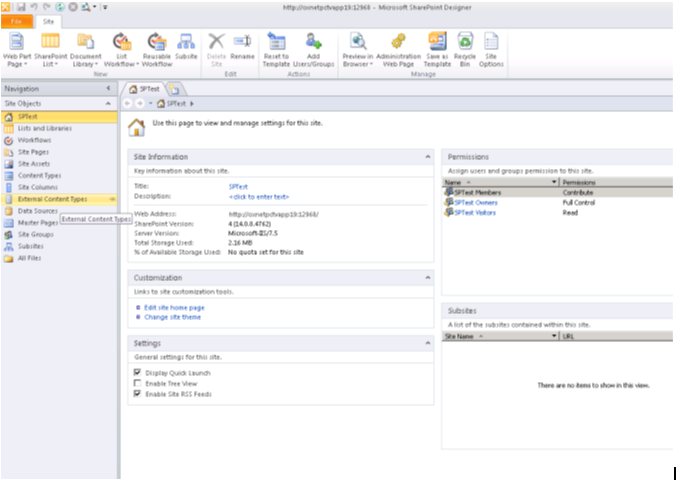Collapse the Site Information panel
The image size is (685, 483).
pyautogui.click(x=428, y=157)
